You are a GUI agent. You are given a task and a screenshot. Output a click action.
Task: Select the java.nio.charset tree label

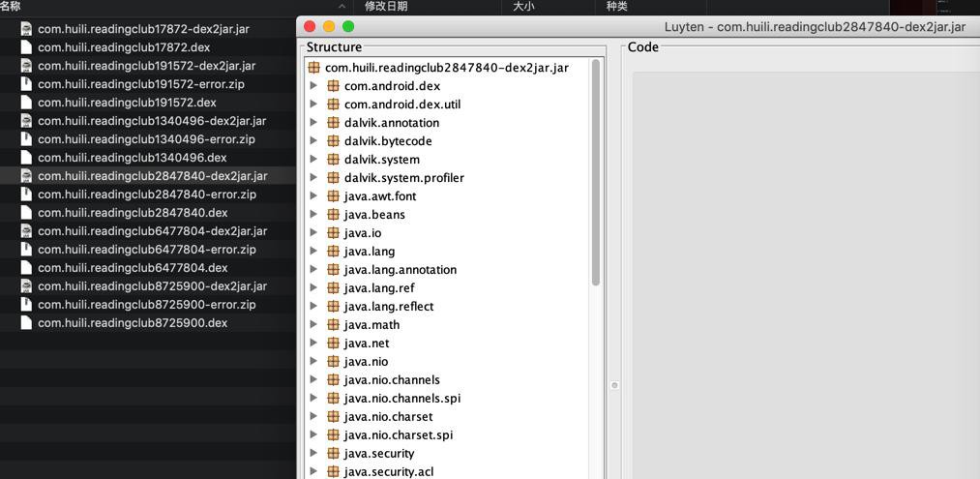coord(388,416)
